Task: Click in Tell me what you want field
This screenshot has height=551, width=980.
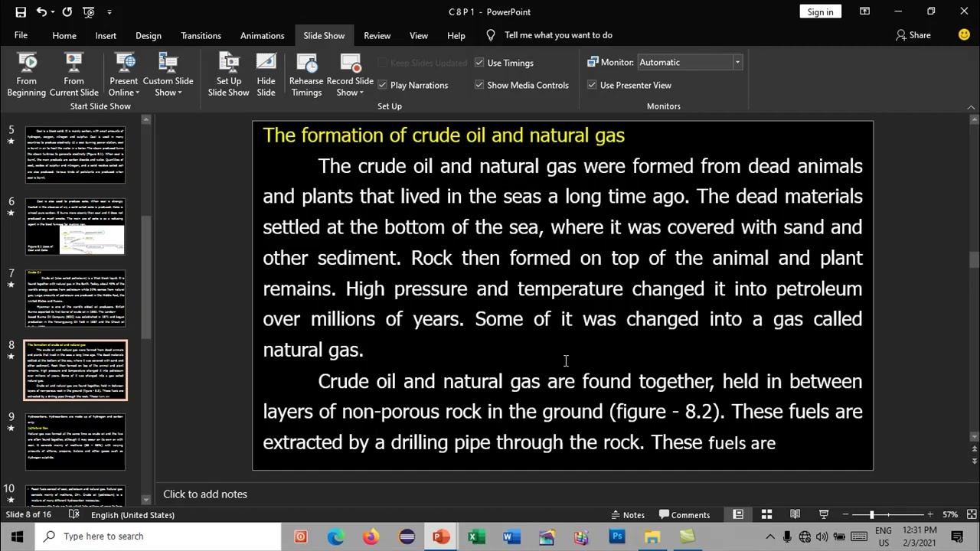Action: 558,35
